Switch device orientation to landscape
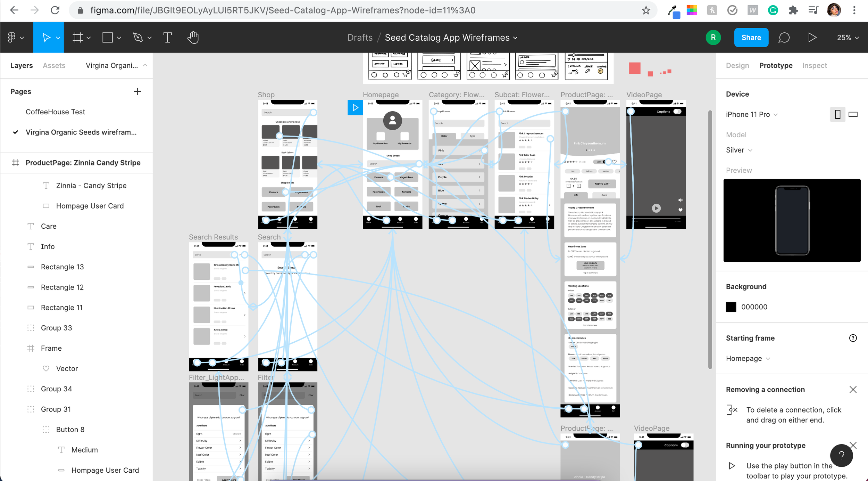This screenshot has height=481, width=868. coord(853,114)
